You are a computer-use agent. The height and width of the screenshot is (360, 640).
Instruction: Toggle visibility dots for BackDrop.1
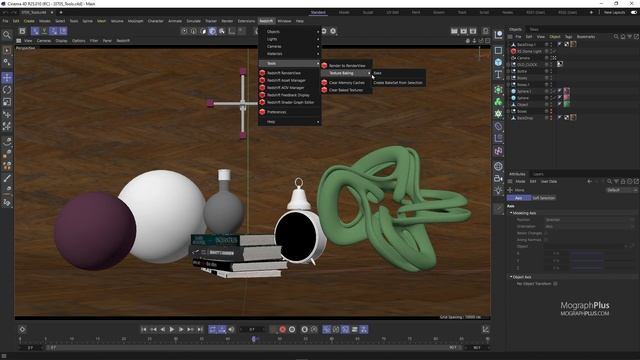click(551, 44)
